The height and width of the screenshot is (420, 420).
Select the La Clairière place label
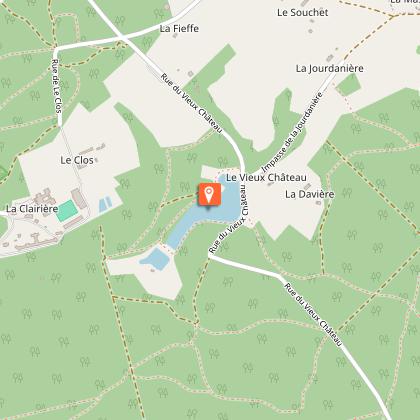(x=32, y=209)
